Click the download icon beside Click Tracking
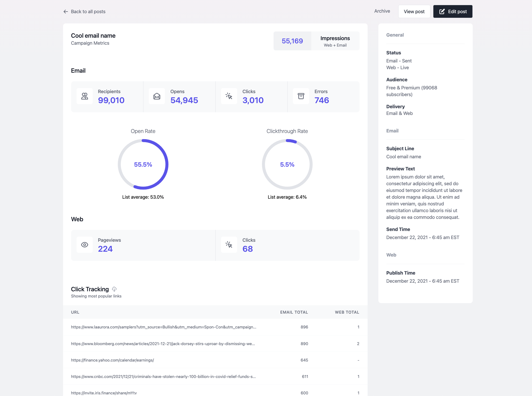Image resolution: width=532 pixels, height=396 pixels. point(114,289)
